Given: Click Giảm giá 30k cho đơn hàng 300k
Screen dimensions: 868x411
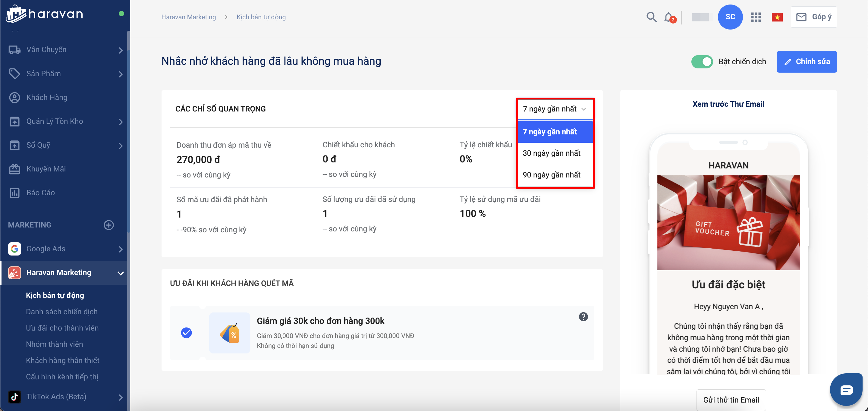Looking at the screenshot, I should tap(320, 321).
